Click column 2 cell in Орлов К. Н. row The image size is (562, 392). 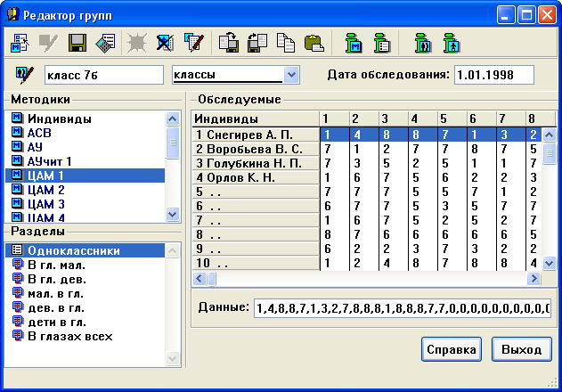coord(363,177)
